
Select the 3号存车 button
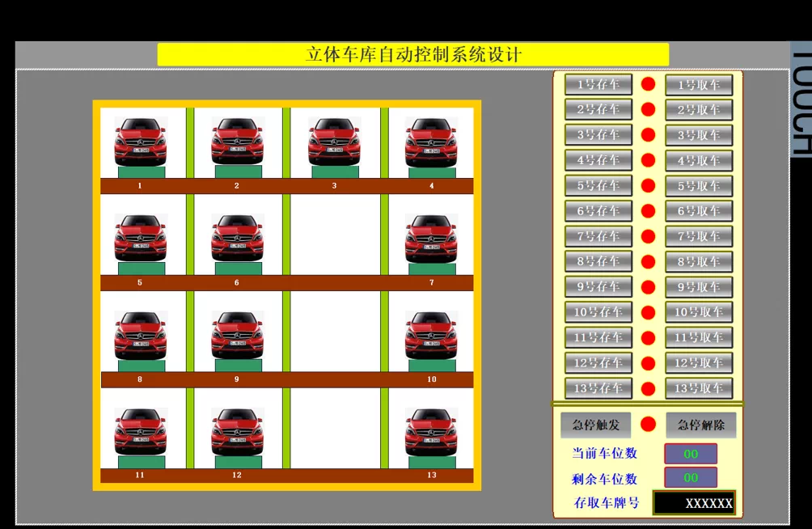tap(598, 135)
